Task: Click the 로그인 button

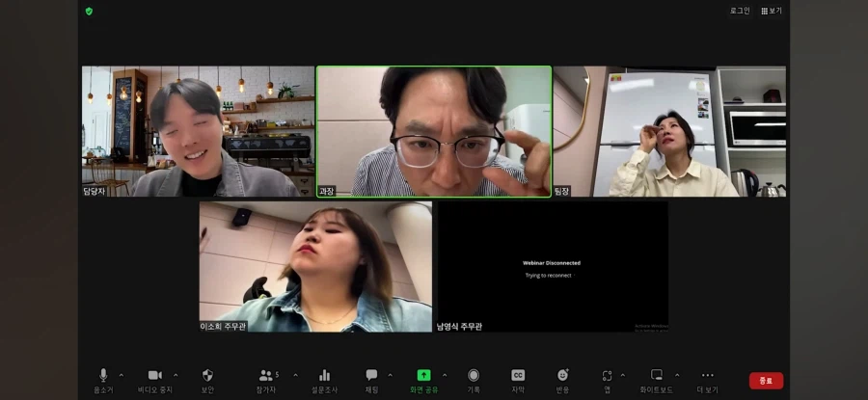Action: 740,11
